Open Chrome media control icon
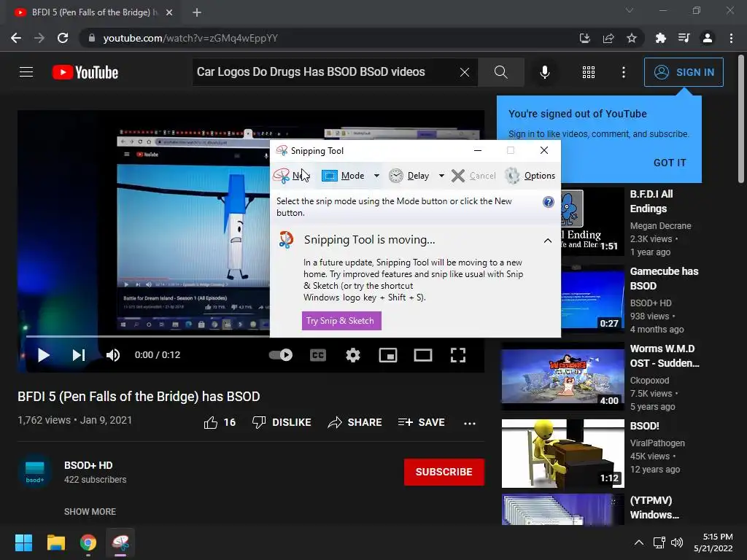 684,38
